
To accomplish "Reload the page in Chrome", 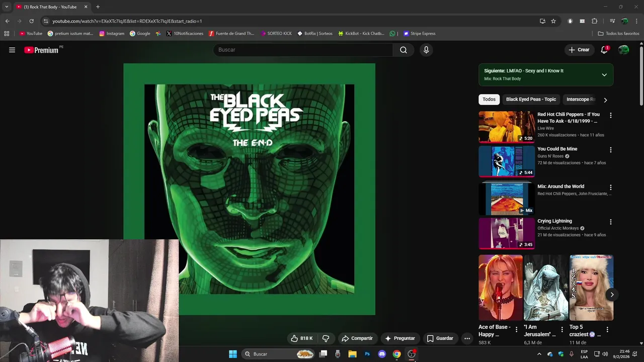I will pos(31,21).
